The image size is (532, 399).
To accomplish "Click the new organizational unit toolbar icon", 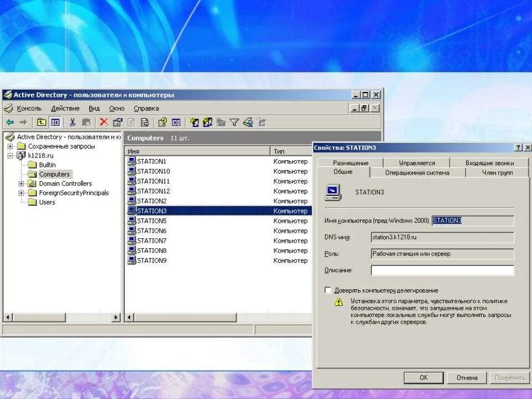I will click(221, 122).
